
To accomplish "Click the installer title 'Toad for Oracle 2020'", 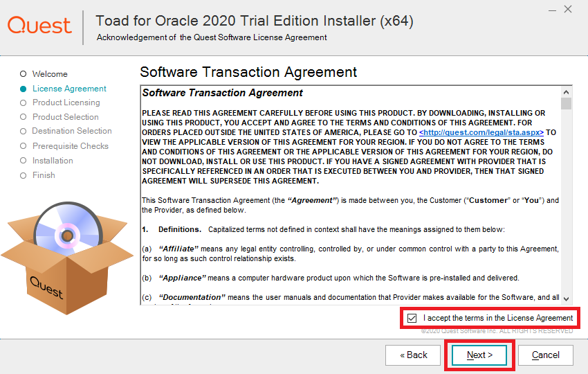I will pyautogui.click(x=255, y=21).
